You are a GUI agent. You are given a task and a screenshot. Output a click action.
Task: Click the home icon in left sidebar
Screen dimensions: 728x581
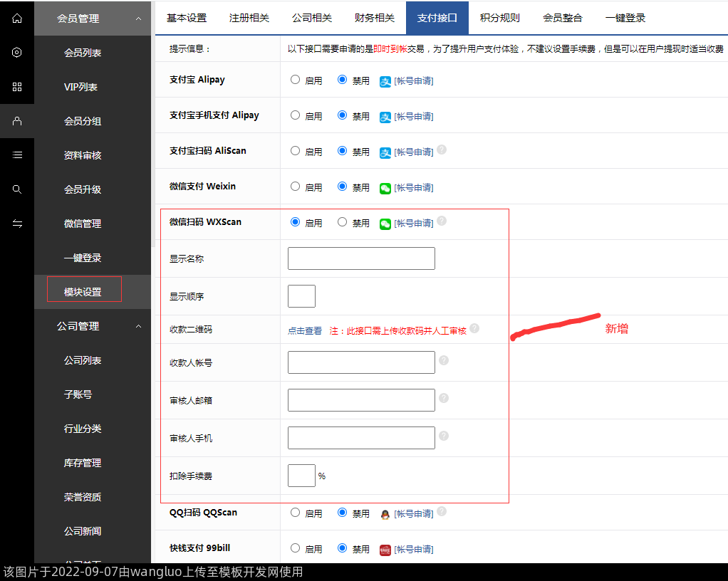17,19
